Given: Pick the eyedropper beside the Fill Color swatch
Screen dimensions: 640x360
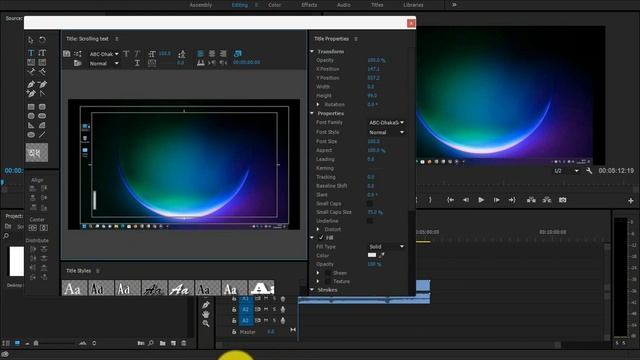Looking at the screenshot, I should click(382, 255).
